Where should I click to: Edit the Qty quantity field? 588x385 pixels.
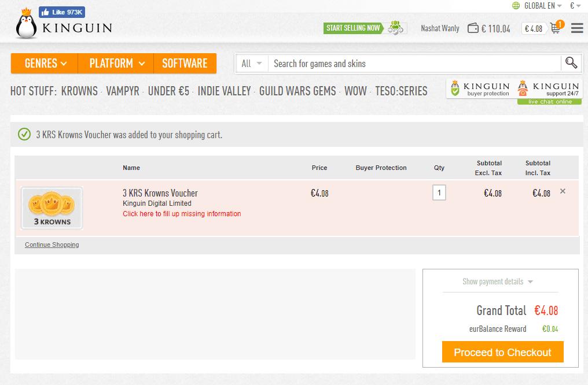(x=439, y=193)
